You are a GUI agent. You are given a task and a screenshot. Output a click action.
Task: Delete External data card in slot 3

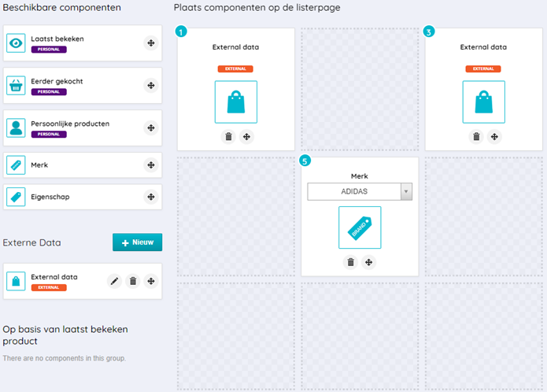(x=476, y=137)
